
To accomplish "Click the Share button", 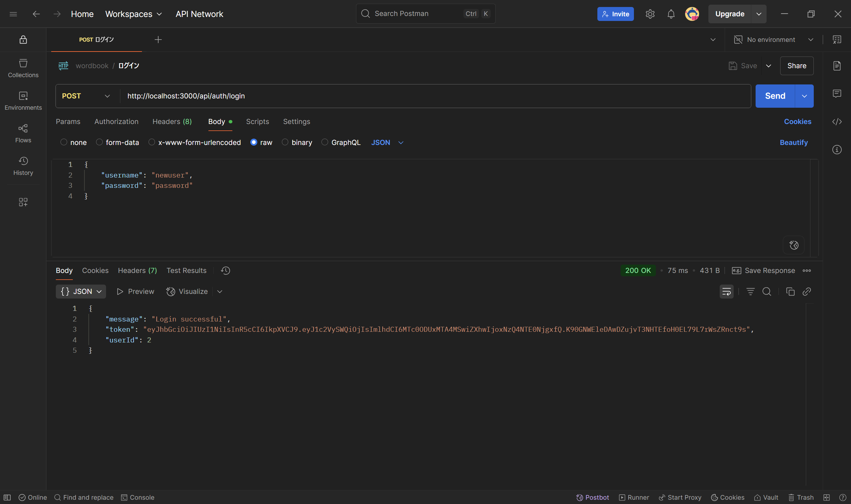I will pyautogui.click(x=797, y=66).
